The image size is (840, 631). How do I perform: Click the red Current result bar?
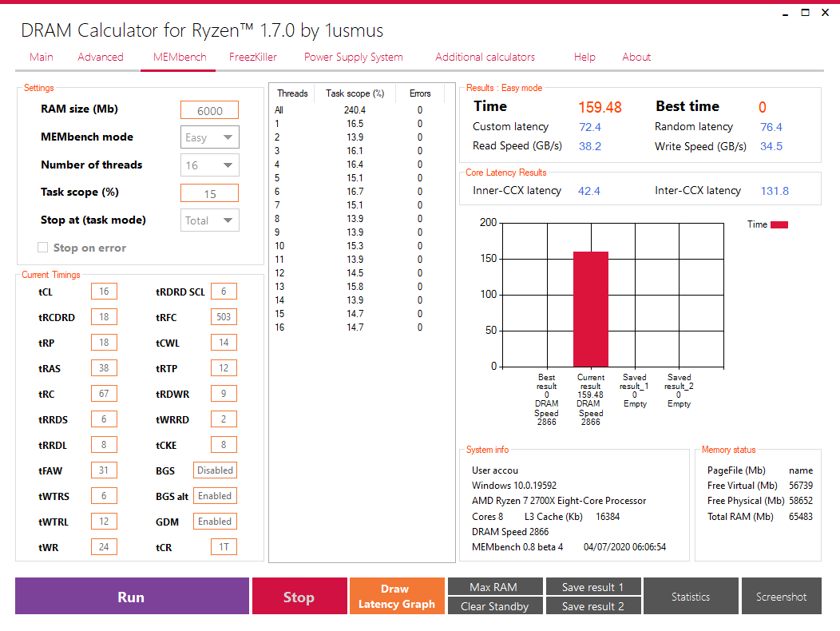pos(591,309)
